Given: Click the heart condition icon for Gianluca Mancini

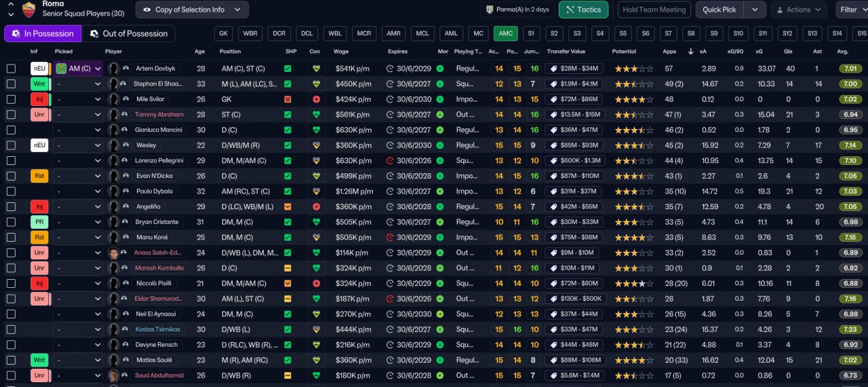Looking at the screenshot, I should tap(315, 130).
